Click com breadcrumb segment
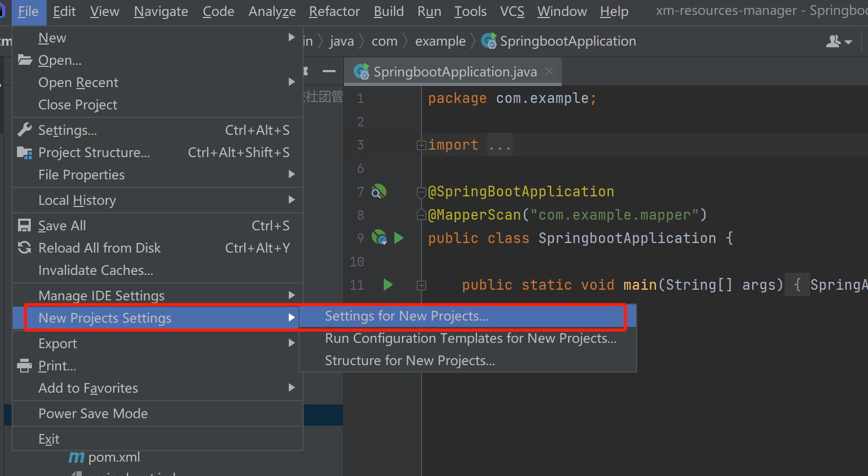868x476 pixels. pos(384,41)
